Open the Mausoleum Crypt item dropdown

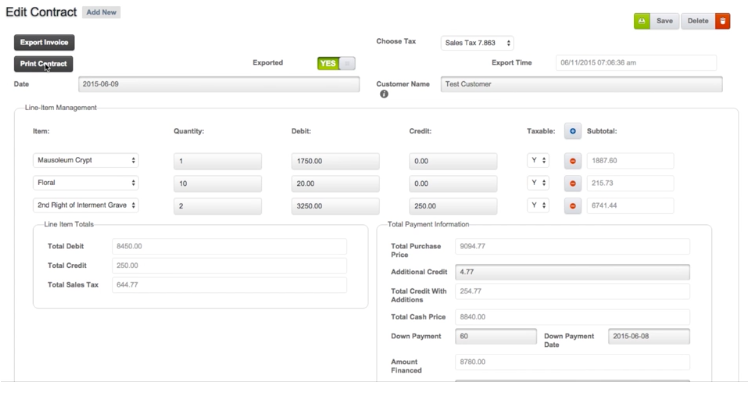(86, 160)
